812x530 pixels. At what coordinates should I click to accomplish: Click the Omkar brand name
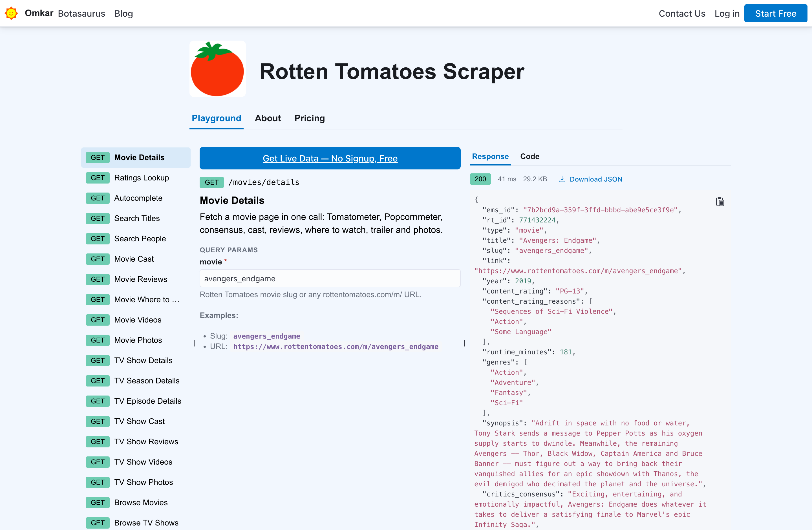(x=39, y=13)
